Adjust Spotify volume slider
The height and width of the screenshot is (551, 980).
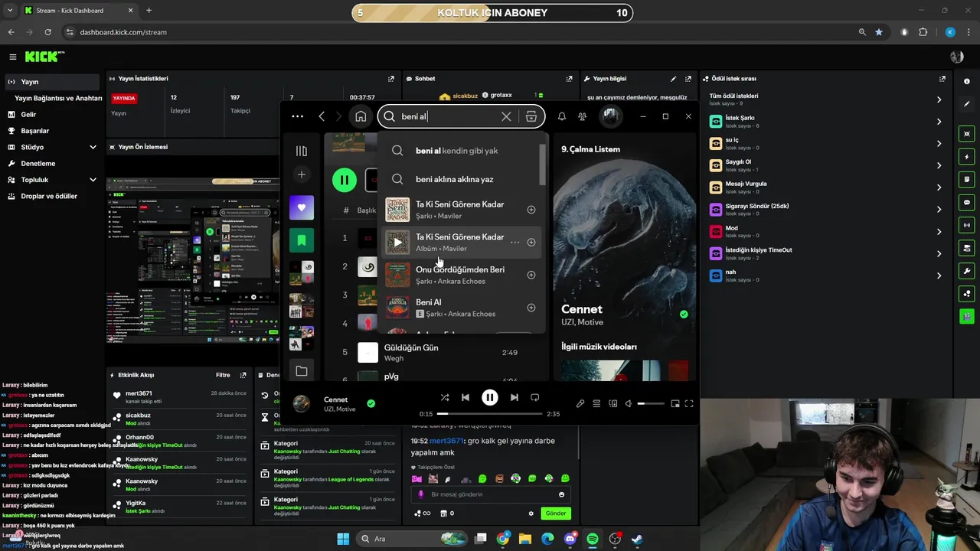click(651, 403)
